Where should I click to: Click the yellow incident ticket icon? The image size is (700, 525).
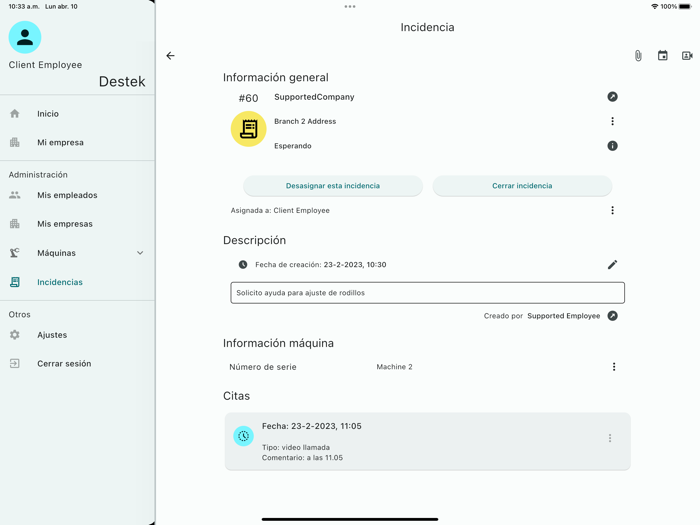248,129
